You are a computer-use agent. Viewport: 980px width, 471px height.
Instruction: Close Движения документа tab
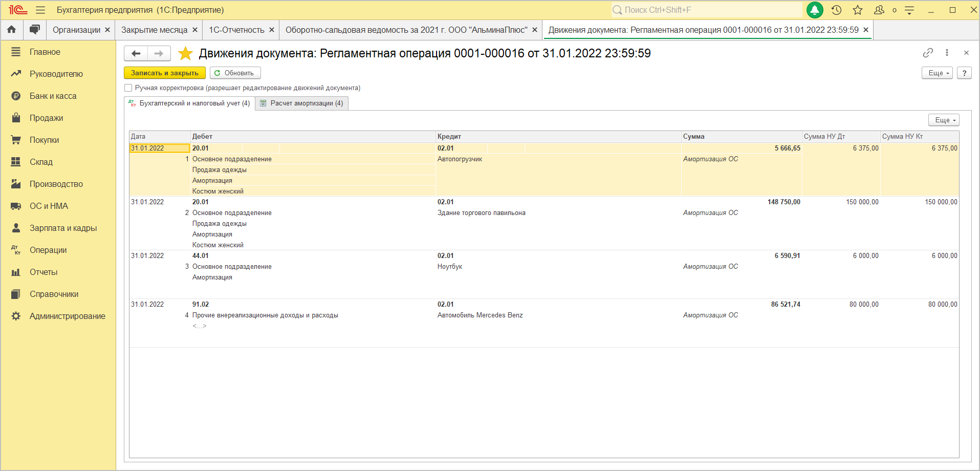[x=866, y=30]
